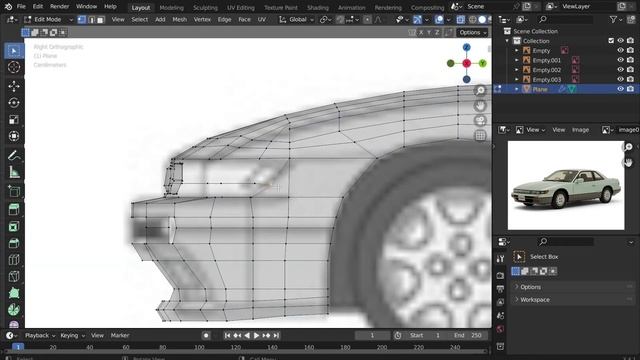Screen dimensions: 640x360
Task: Hide the Empty object in outliner
Action: tap(620, 51)
